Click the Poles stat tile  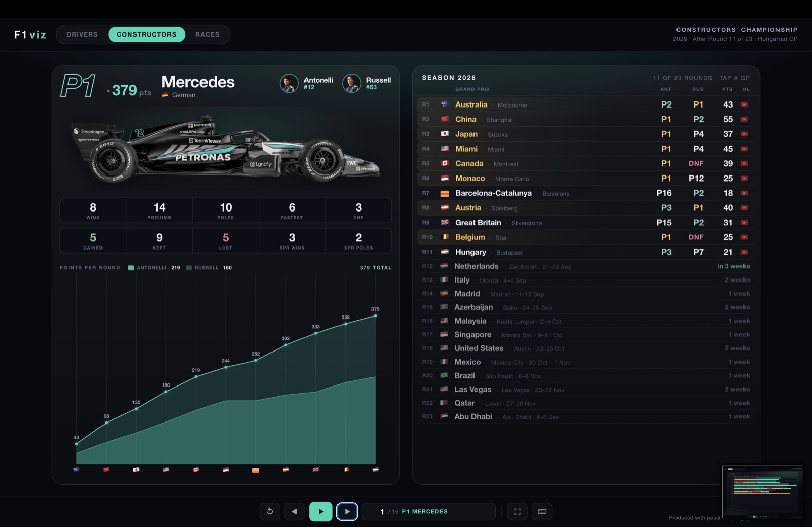tap(226, 210)
